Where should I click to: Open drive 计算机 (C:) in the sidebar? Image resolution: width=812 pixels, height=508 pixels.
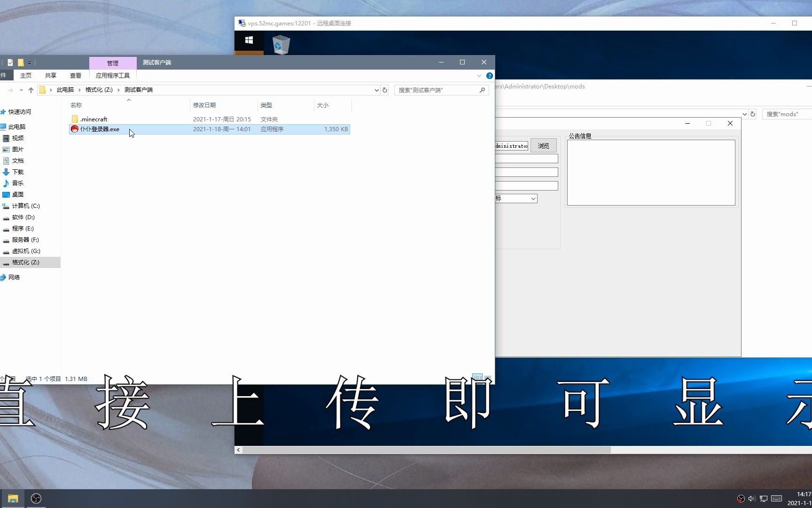tap(26, 206)
